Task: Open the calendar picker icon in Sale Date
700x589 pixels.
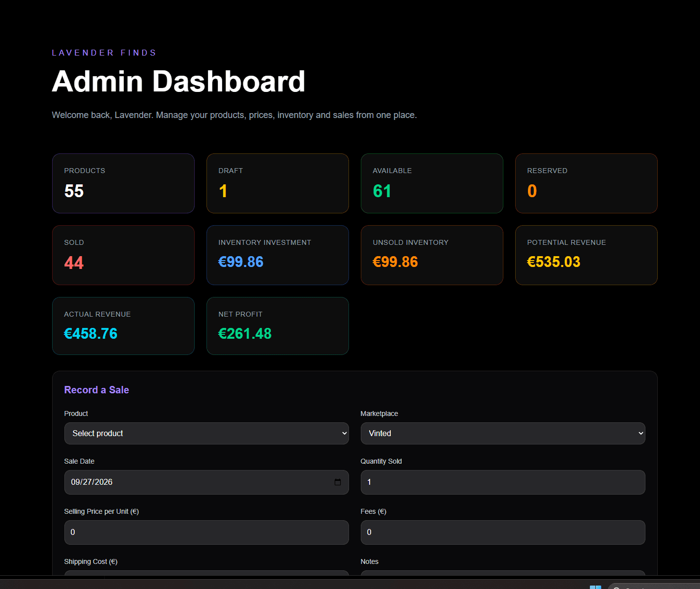Action: [x=338, y=482]
